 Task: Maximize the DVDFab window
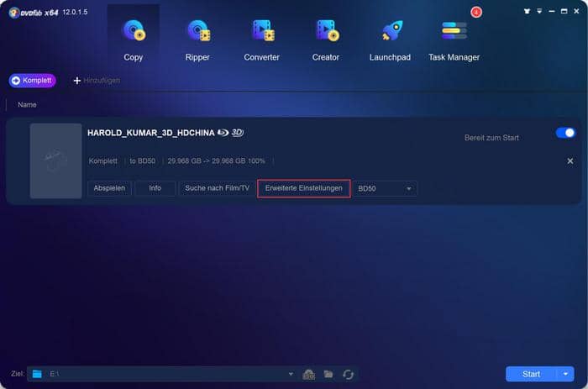click(564, 11)
